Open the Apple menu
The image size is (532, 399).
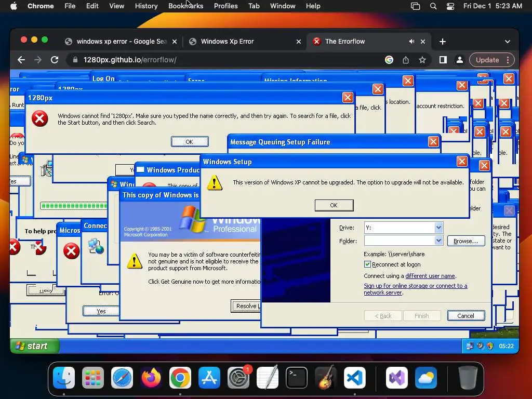pos(14,6)
